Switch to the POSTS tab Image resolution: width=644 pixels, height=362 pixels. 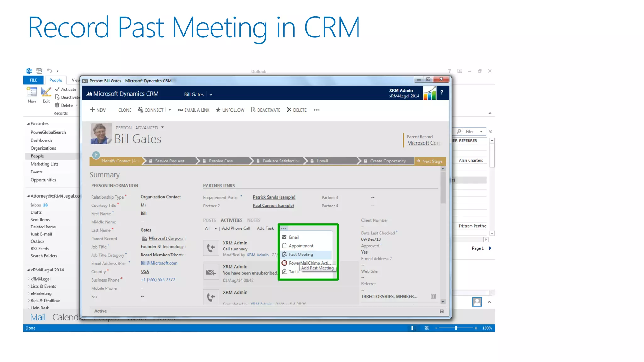tap(209, 220)
